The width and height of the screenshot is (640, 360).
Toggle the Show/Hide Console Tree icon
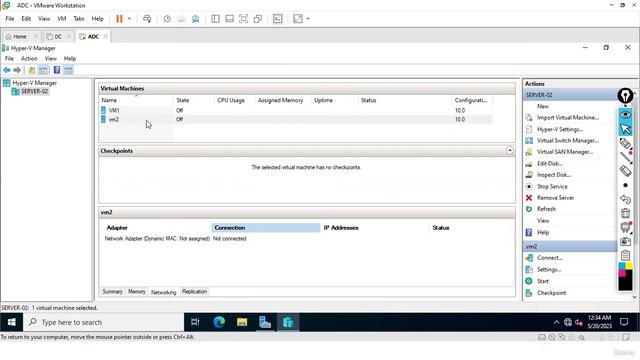coord(43,70)
